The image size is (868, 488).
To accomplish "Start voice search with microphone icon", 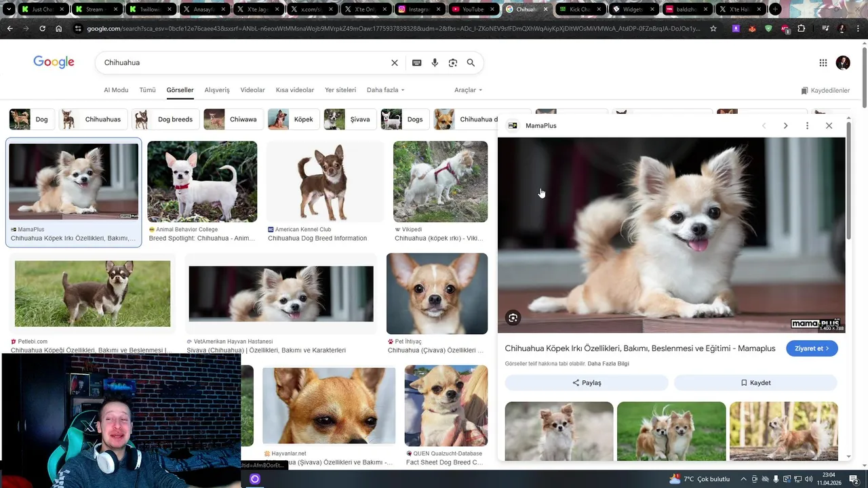I will click(x=435, y=62).
